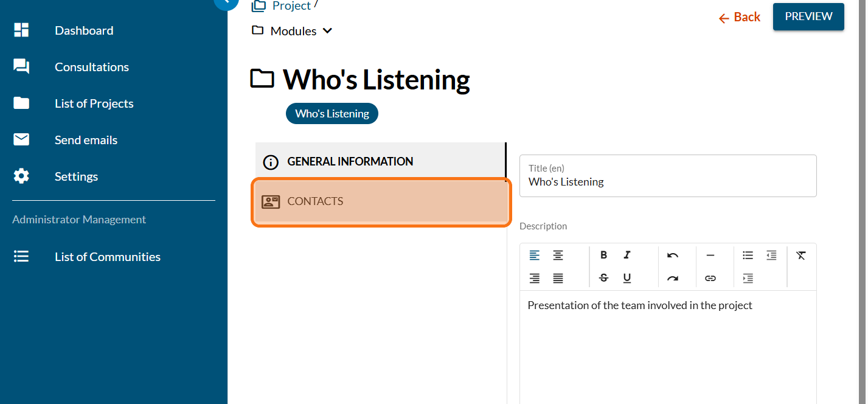Toggle italic text formatting
The image size is (868, 404).
(x=627, y=256)
